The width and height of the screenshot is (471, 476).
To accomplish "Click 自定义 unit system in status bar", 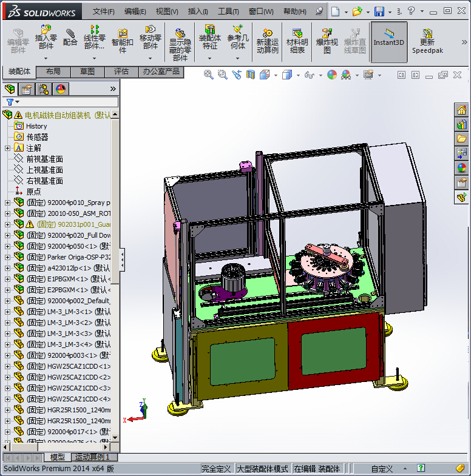I will [x=382, y=469].
